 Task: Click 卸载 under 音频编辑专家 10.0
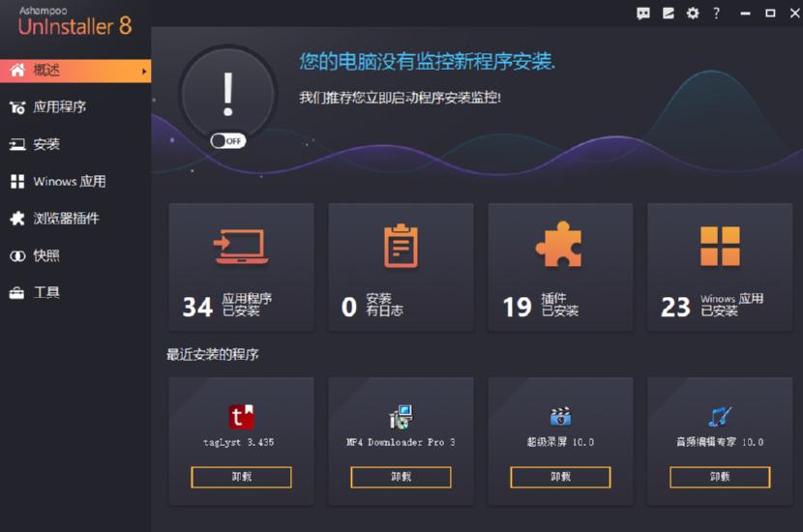(x=720, y=477)
